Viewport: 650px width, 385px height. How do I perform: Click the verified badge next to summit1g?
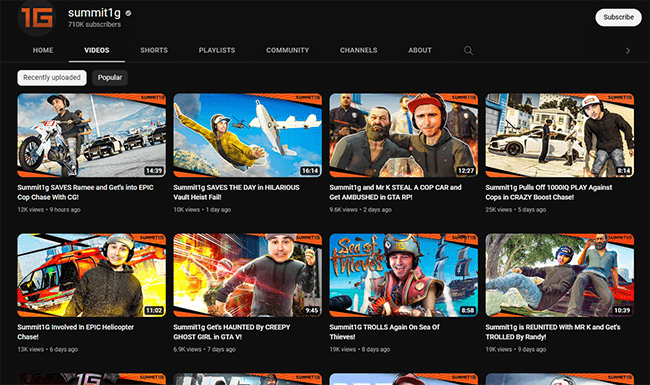(x=128, y=13)
